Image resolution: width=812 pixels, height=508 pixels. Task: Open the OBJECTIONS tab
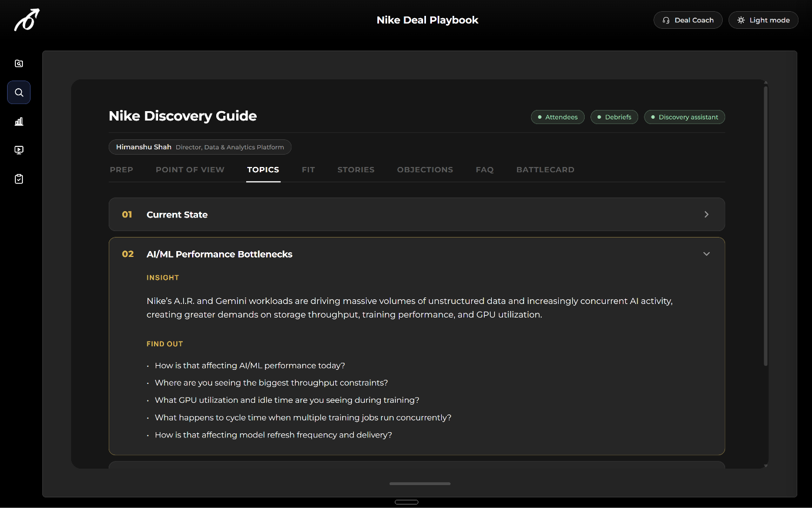pos(425,169)
